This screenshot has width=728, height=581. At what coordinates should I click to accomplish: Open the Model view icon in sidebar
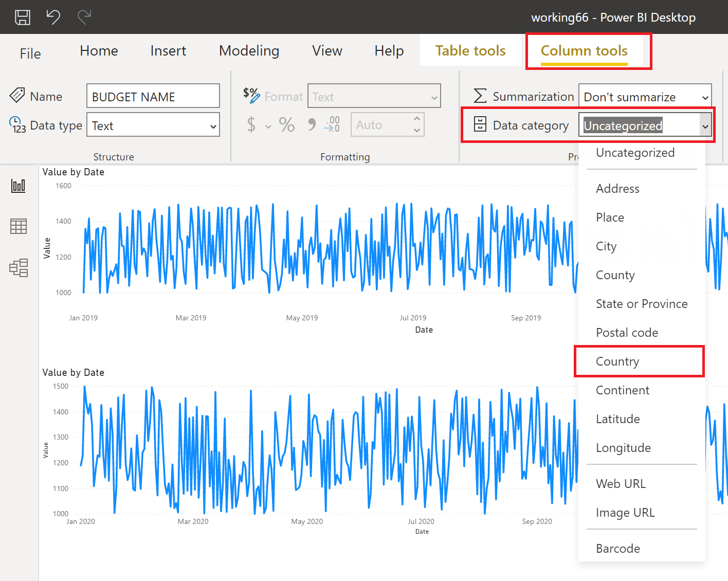(19, 268)
